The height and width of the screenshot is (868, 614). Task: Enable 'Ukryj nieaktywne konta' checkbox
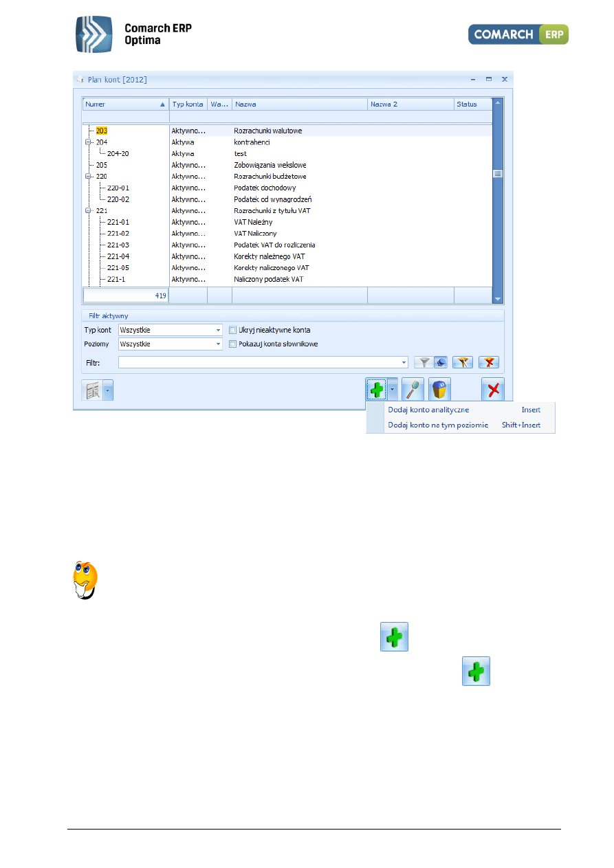pos(233,330)
